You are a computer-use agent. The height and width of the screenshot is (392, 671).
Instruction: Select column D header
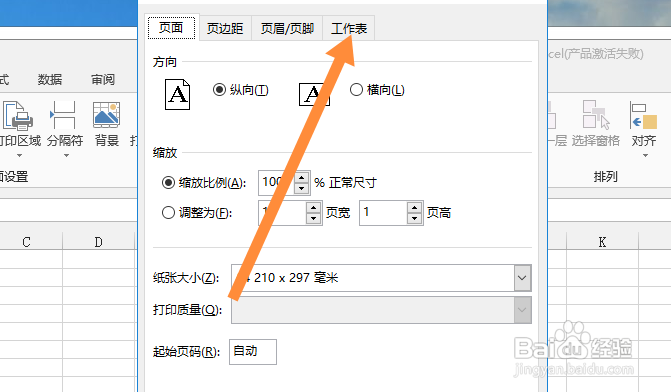tap(98, 242)
